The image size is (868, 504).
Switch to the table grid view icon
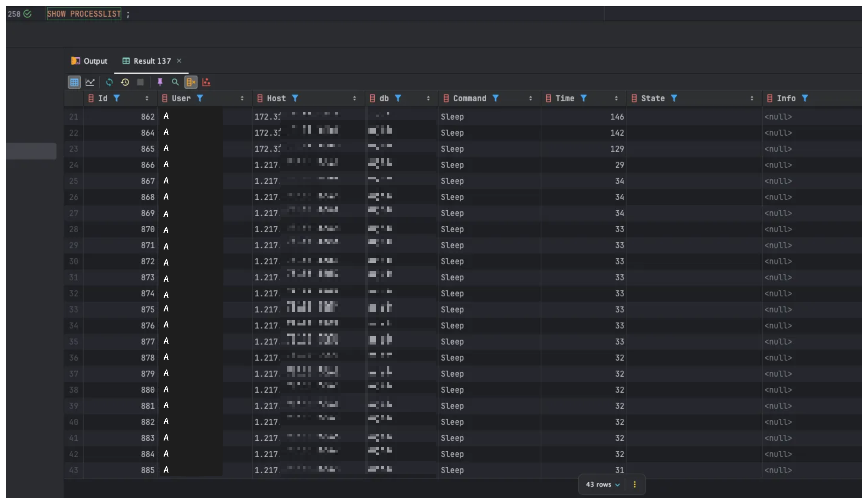[x=74, y=82]
